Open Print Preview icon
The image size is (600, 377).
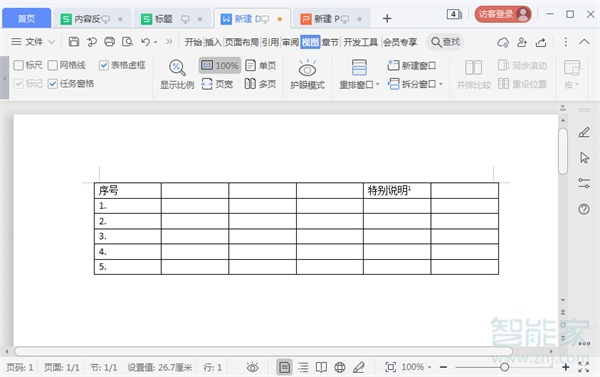[x=127, y=41]
